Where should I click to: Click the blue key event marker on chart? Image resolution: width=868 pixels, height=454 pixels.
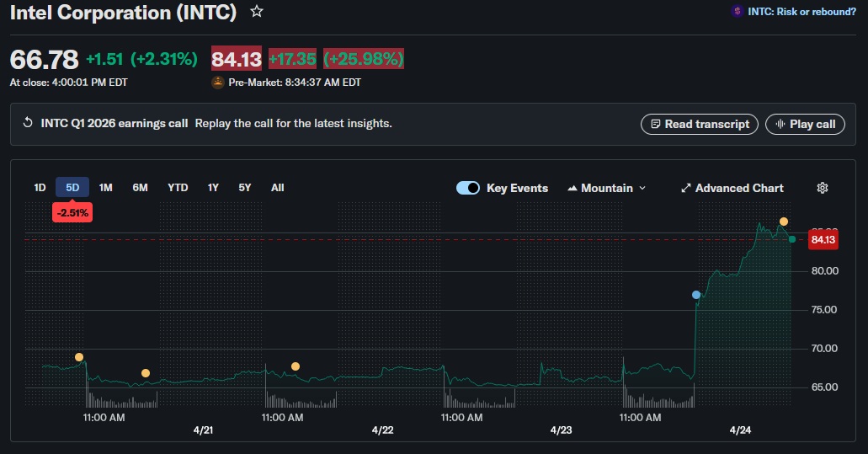[x=695, y=295]
